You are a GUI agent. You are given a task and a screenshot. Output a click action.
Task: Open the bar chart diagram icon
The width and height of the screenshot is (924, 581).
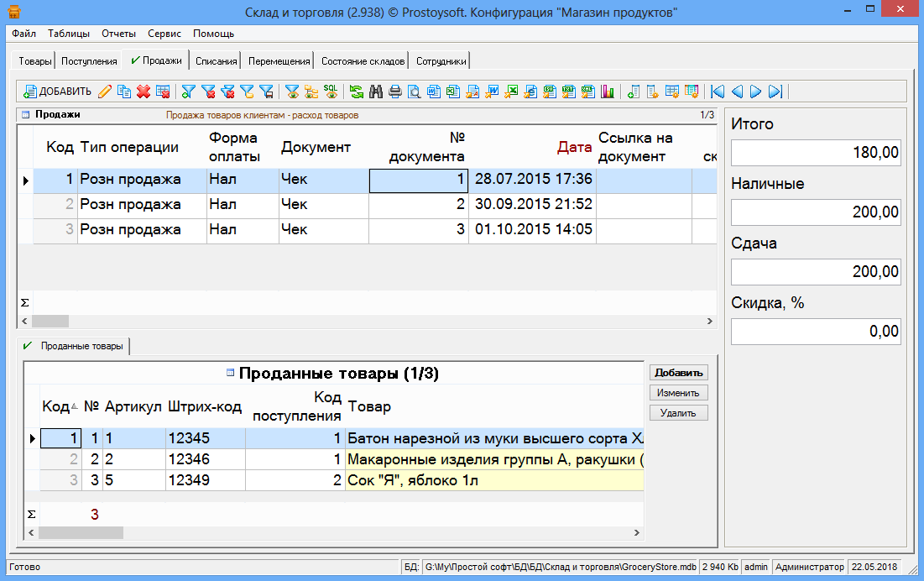click(x=608, y=92)
